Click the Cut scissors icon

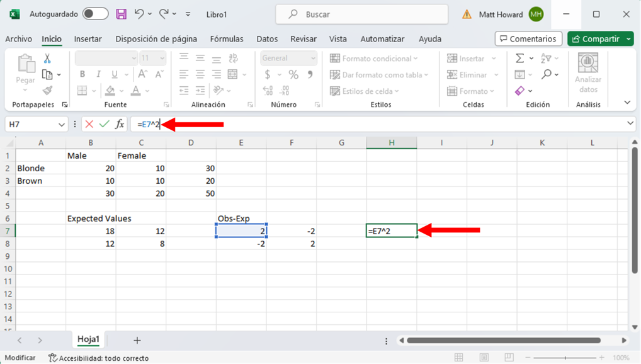(47, 59)
